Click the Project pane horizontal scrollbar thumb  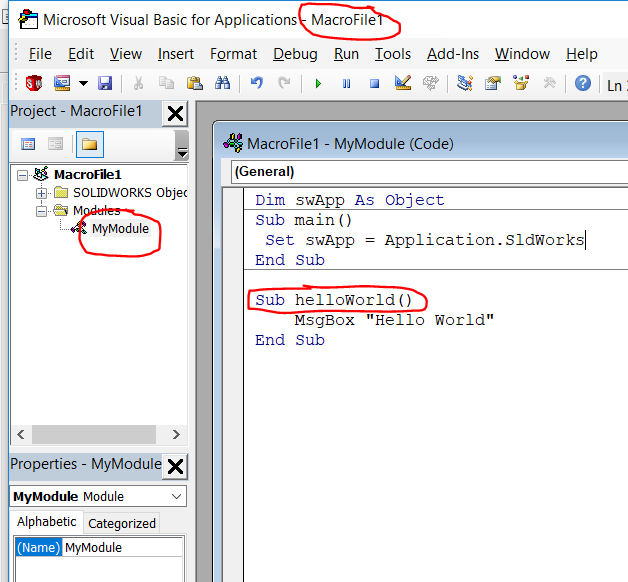(x=94, y=435)
